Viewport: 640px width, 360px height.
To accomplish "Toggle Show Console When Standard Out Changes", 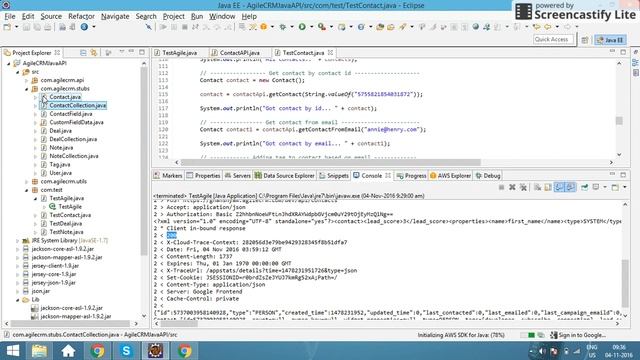I will 559,187.
